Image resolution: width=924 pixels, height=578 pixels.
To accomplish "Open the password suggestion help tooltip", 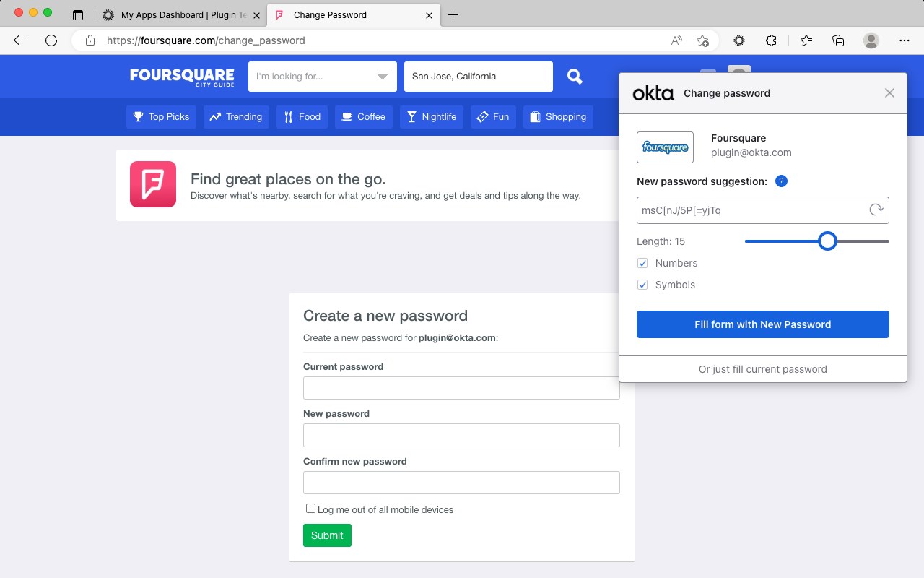I will [x=781, y=181].
